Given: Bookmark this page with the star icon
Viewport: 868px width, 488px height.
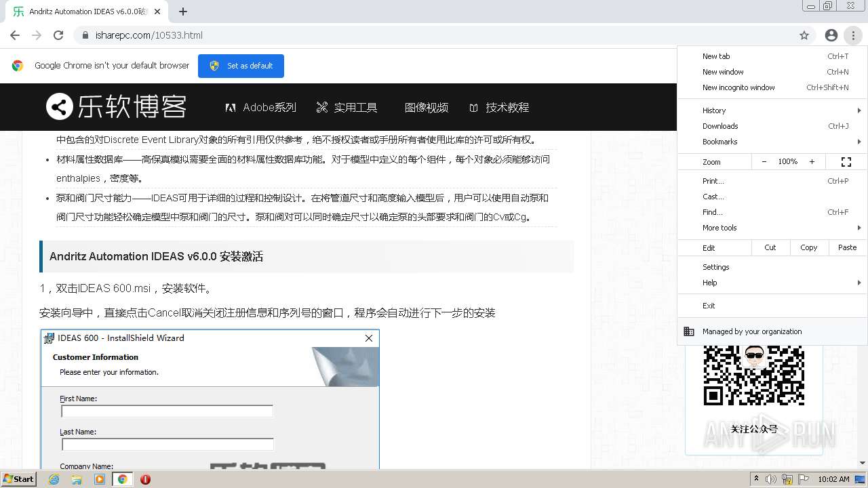Looking at the screenshot, I should 804,35.
